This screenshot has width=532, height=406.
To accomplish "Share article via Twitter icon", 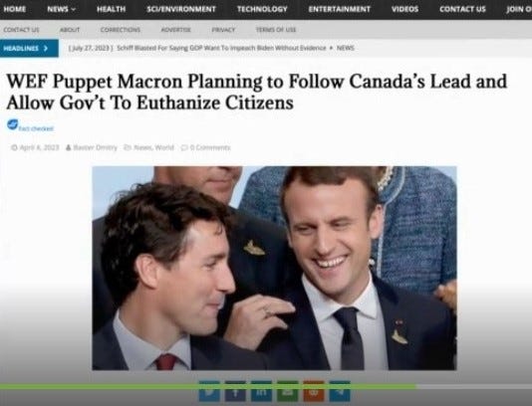I will 209,391.
